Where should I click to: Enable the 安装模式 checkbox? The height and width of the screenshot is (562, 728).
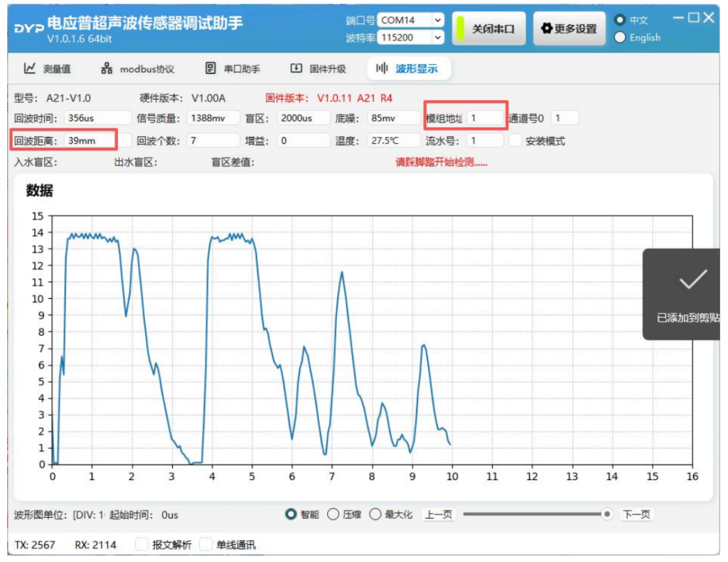(515, 141)
